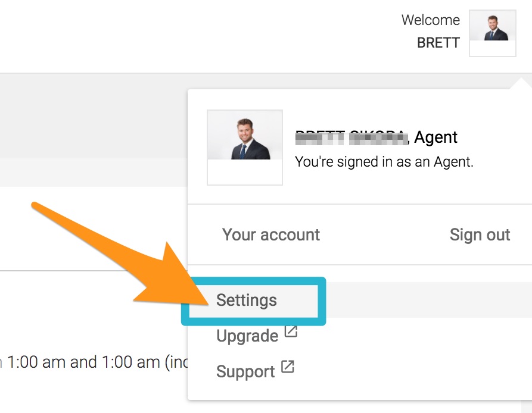Image resolution: width=532 pixels, height=413 pixels.
Task: Click the Welcome greeting label
Action: pyautogui.click(x=431, y=20)
